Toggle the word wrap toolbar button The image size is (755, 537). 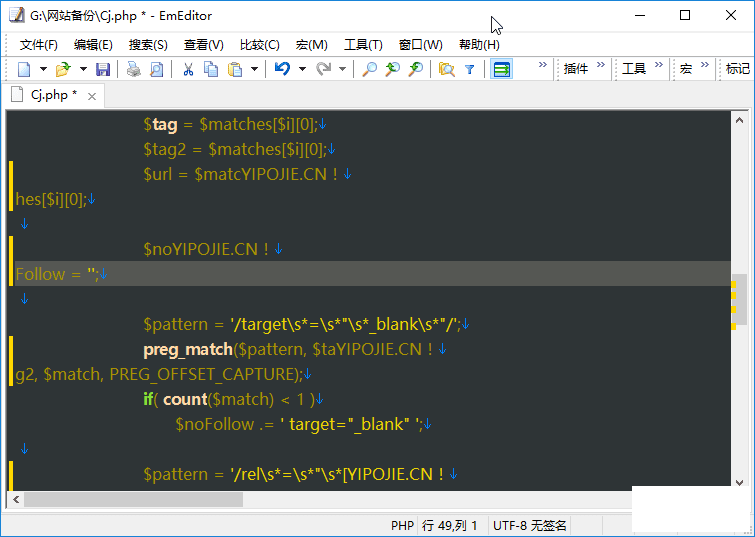(x=501, y=69)
